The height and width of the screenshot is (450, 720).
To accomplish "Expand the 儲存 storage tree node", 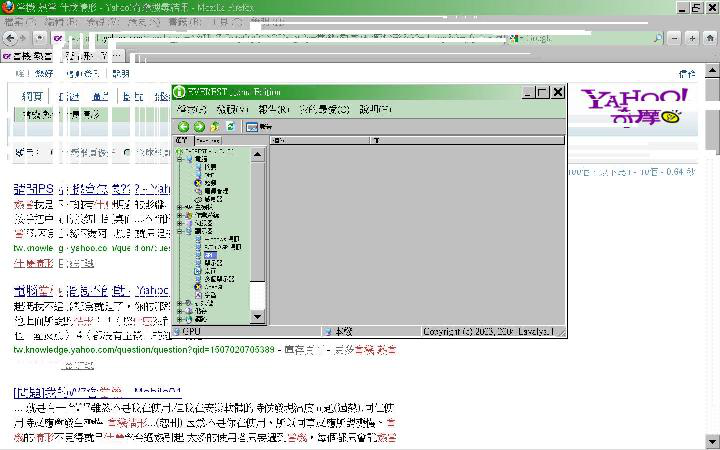I will 180,311.
